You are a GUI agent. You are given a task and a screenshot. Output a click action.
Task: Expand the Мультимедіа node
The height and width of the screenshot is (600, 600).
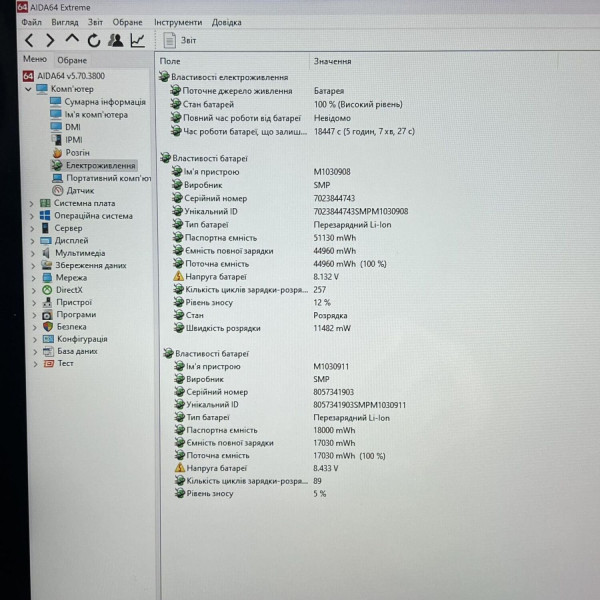33,253
